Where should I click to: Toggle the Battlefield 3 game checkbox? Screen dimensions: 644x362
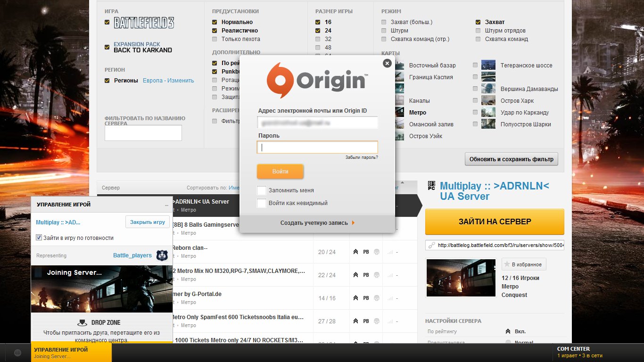[x=107, y=22]
